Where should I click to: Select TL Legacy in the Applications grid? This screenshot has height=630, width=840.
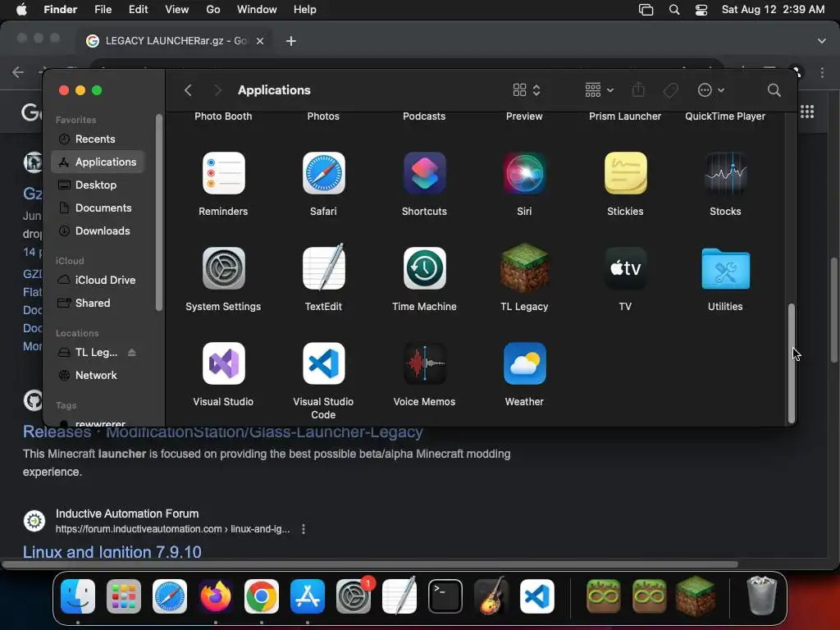(524, 268)
